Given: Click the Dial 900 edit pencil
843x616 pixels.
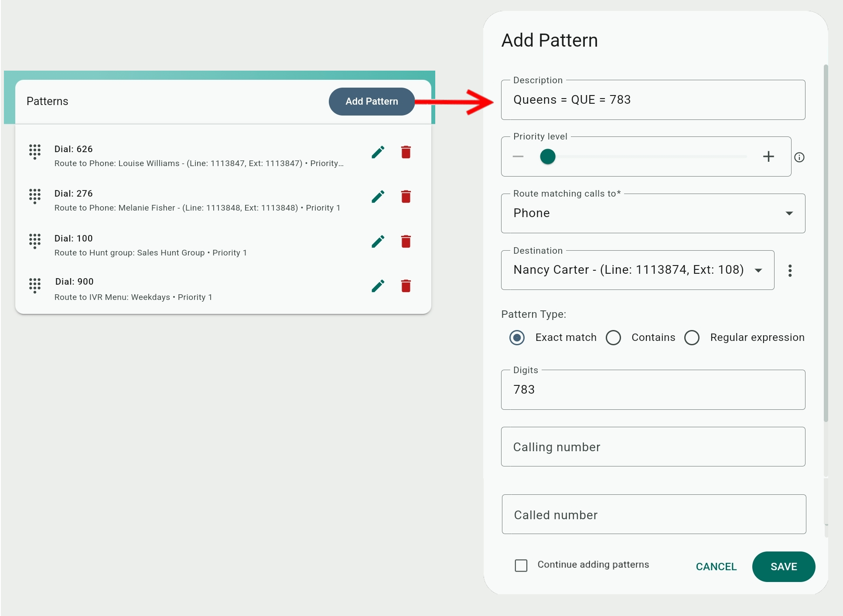Looking at the screenshot, I should pyautogui.click(x=378, y=286).
